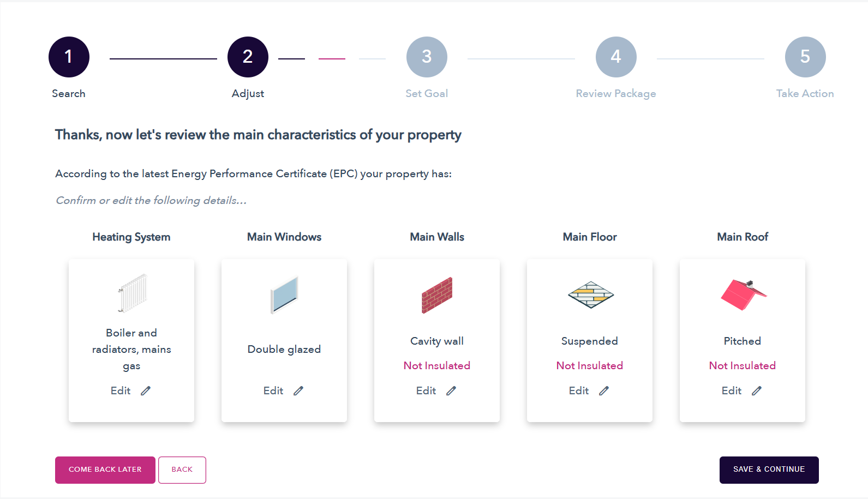Click the radiator icon under Heating System
868x499 pixels.
132,293
